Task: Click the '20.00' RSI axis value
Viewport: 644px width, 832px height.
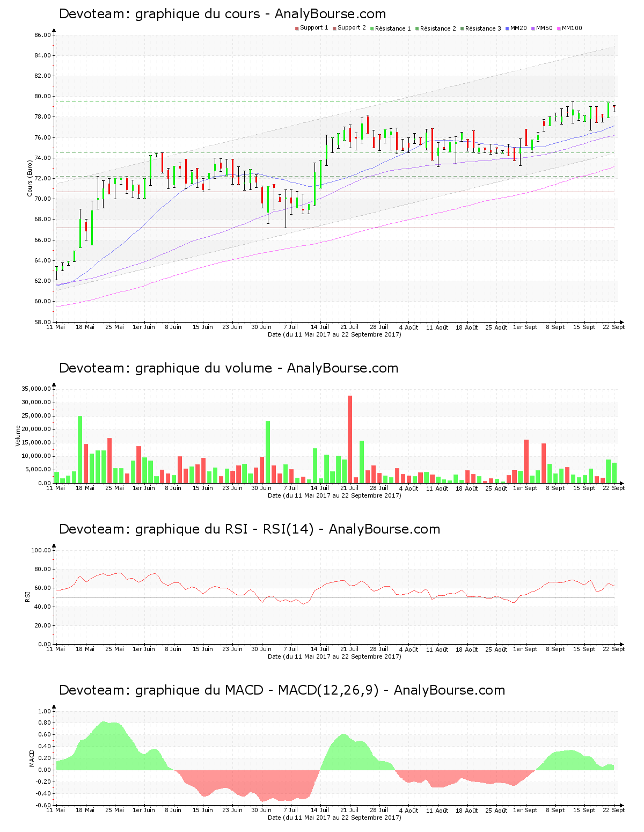Action: tap(43, 625)
